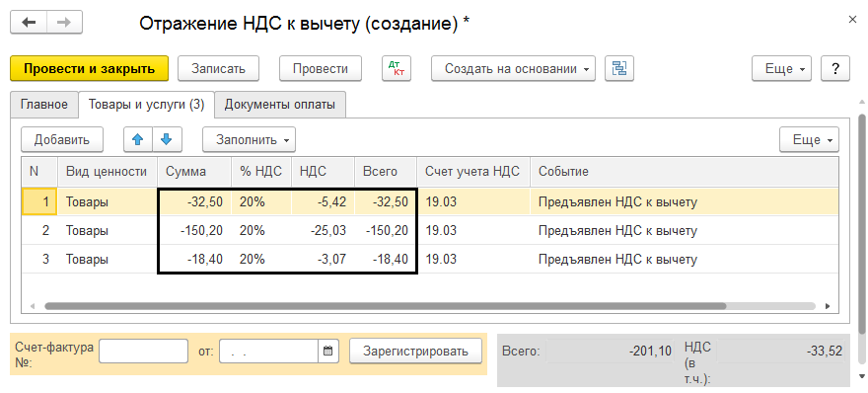The width and height of the screenshot is (868, 393).
Task: Click Провести и закрыть button
Action: 89,69
